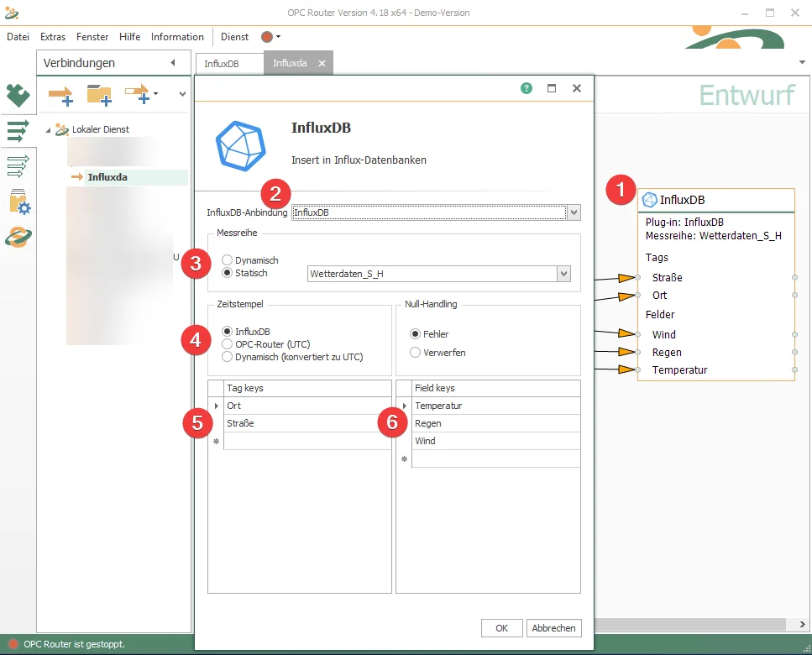812x655 pixels.
Task: Open the folder with gear settings icon
Action: (19, 202)
